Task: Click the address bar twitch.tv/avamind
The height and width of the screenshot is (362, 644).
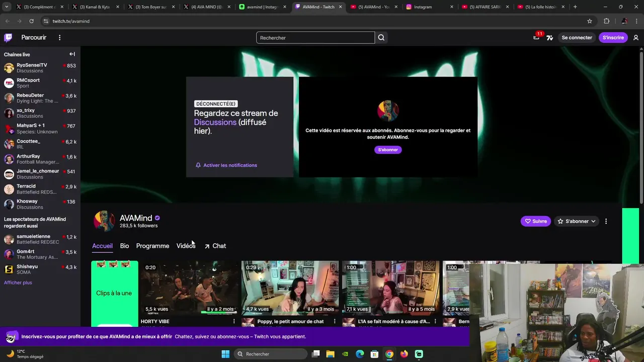Action: point(71,21)
